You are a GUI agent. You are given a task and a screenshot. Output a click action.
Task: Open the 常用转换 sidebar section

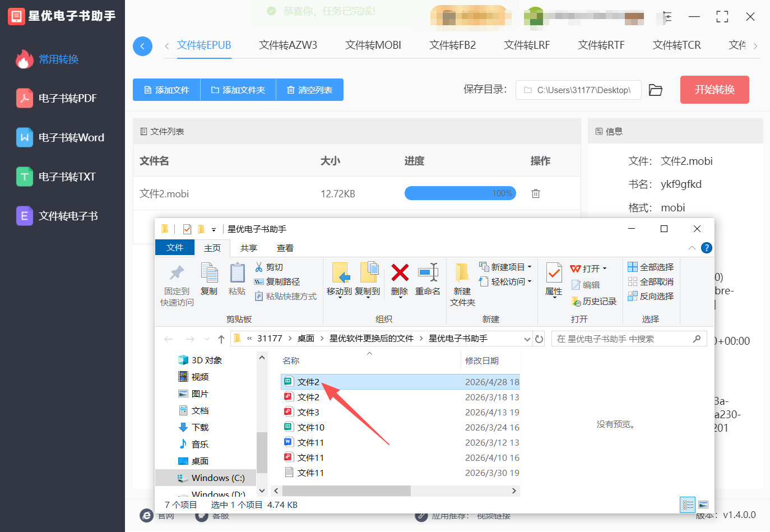point(47,59)
